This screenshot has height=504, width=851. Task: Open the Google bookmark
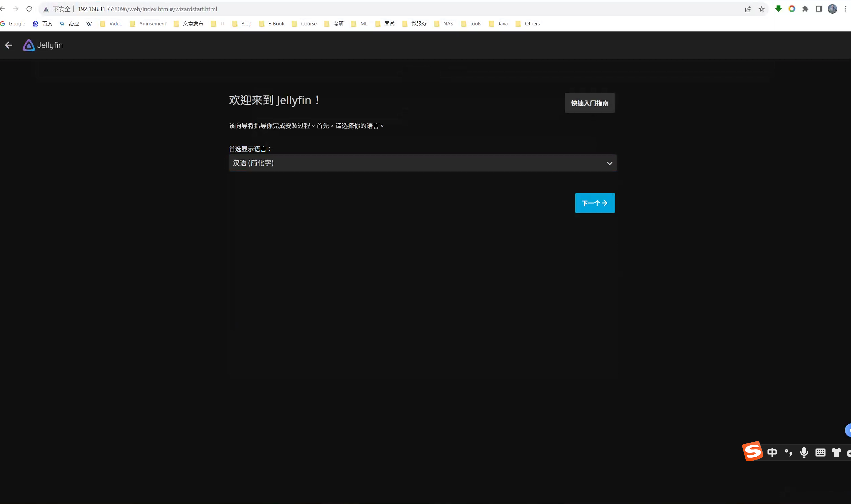[x=13, y=24]
